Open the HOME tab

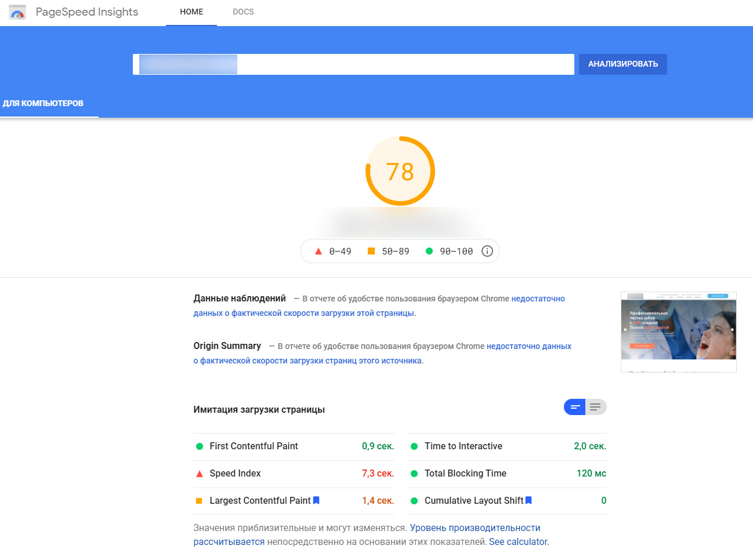pos(191,12)
